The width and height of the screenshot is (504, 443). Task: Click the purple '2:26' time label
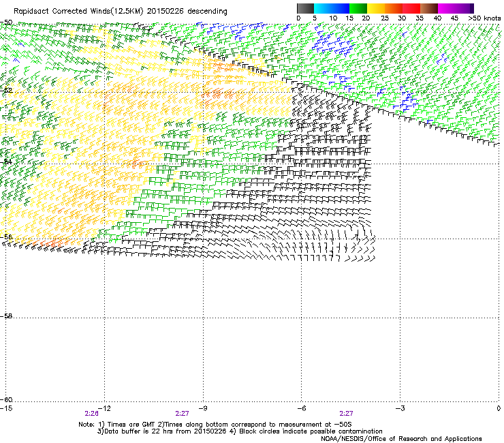92,414
